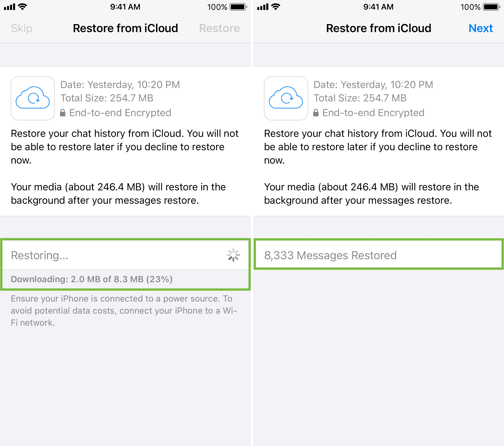The height and width of the screenshot is (446, 504).
Task: Tap the 100% battery percentage on the left screen
Action: (217, 7)
